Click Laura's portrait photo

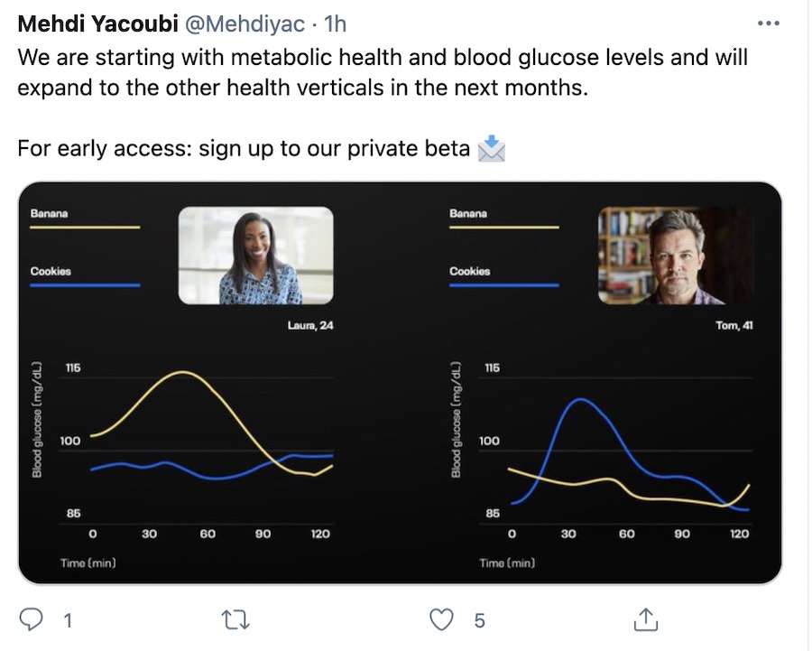(255, 256)
